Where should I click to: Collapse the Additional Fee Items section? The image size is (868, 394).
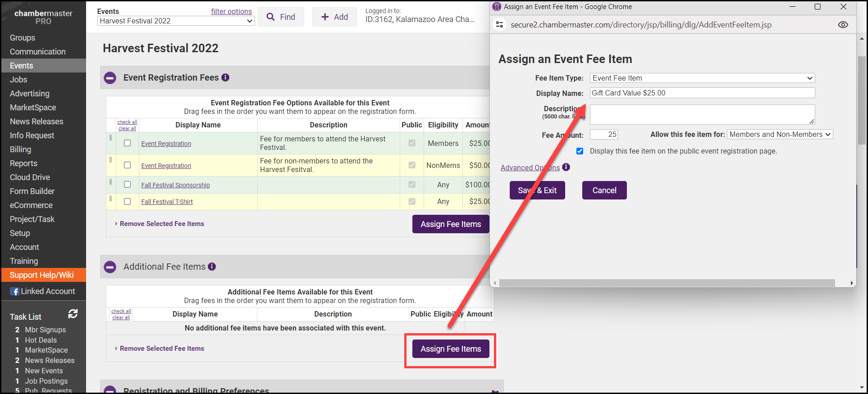(110, 267)
